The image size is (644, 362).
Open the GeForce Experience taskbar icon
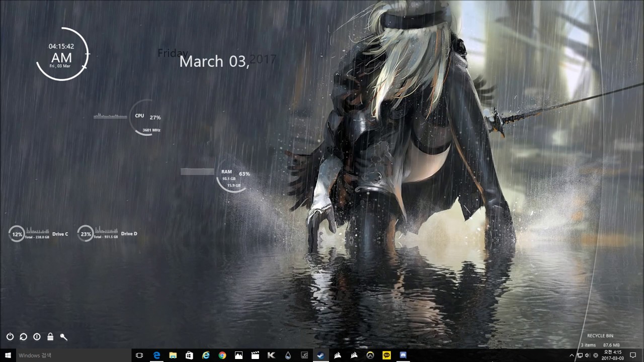[304, 355]
